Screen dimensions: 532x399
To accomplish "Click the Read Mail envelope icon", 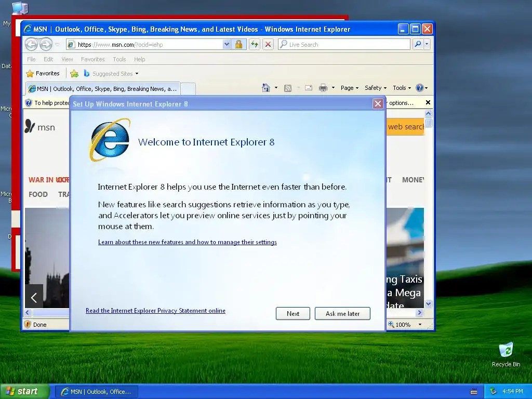I will 309,88.
